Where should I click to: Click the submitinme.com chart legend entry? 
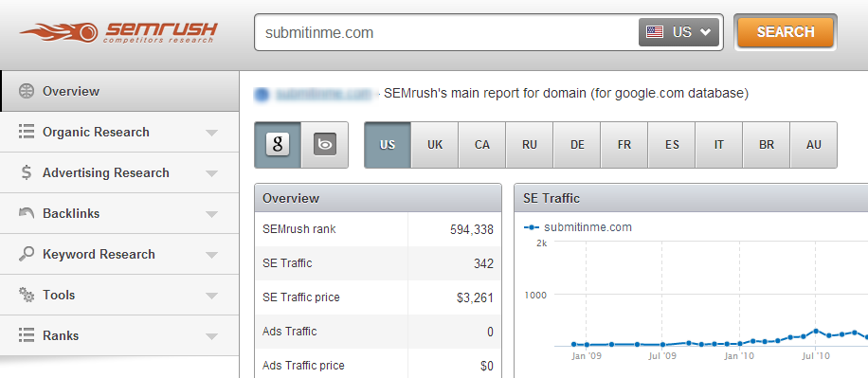(x=577, y=227)
